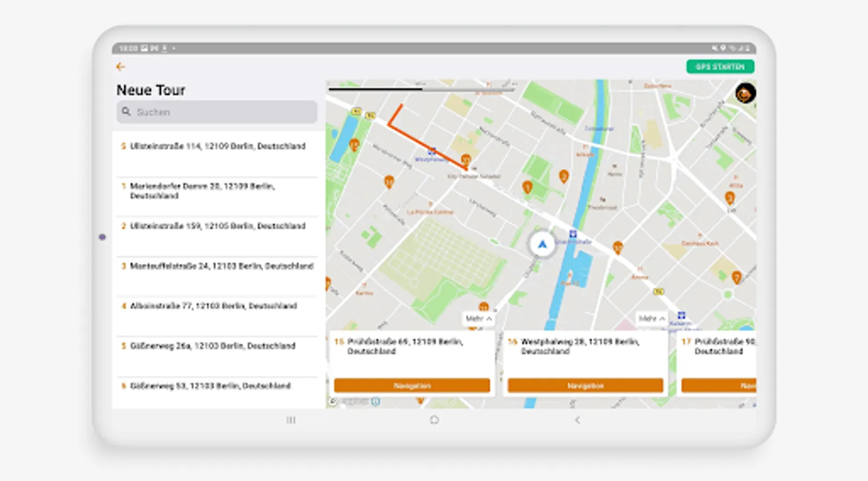Tap the Android recent apps button
This screenshot has height=481, width=868.
pyautogui.click(x=291, y=420)
